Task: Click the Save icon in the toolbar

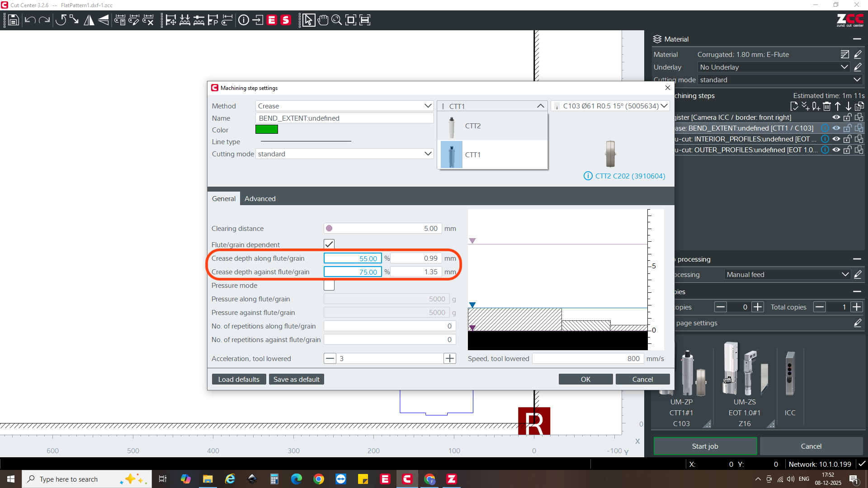Action: [14, 20]
